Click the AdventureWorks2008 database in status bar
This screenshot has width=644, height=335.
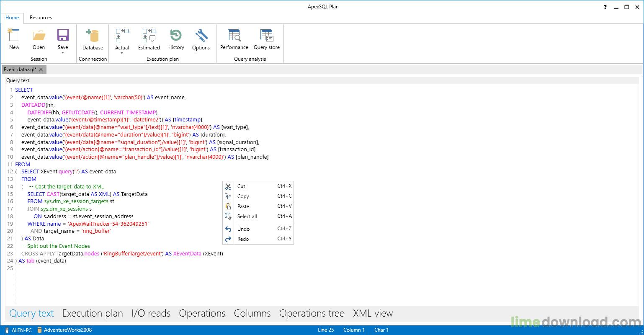pos(67,330)
